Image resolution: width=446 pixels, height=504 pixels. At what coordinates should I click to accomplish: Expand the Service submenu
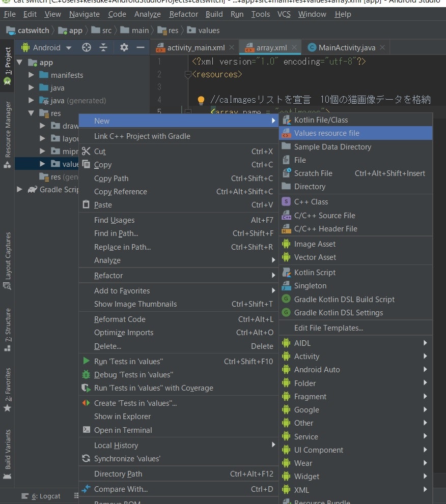(x=355, y=436)
